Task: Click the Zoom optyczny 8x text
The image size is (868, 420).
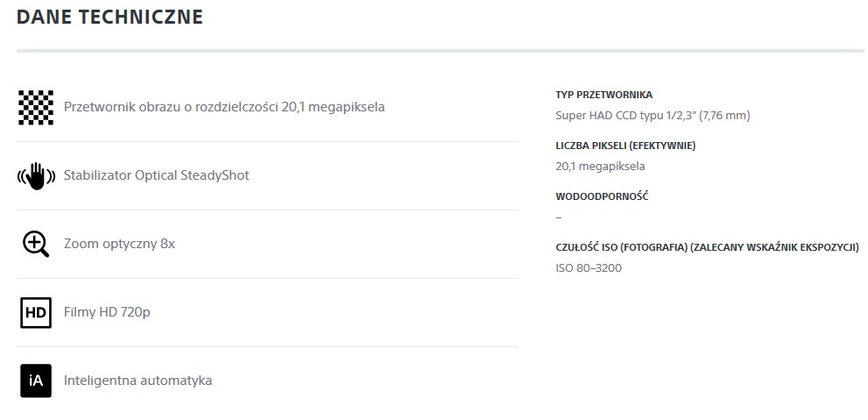Action: pos(120,244)
